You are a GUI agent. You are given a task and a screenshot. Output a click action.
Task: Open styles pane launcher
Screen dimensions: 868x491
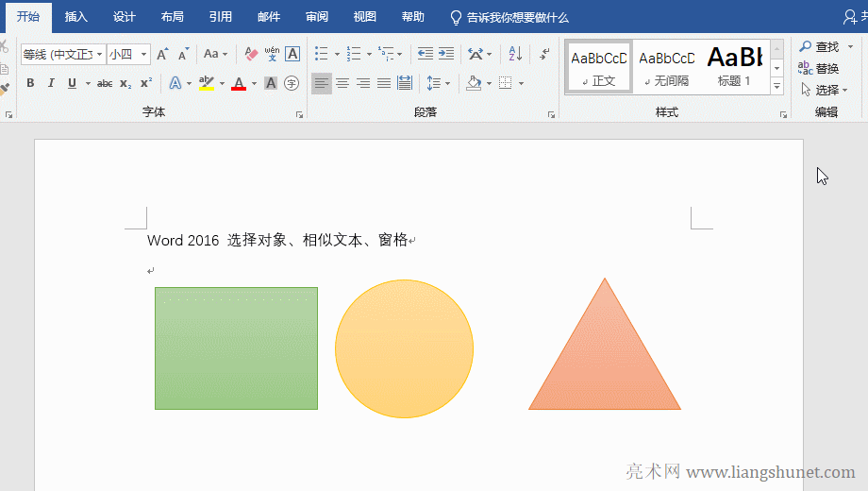(x=783, y=114)
